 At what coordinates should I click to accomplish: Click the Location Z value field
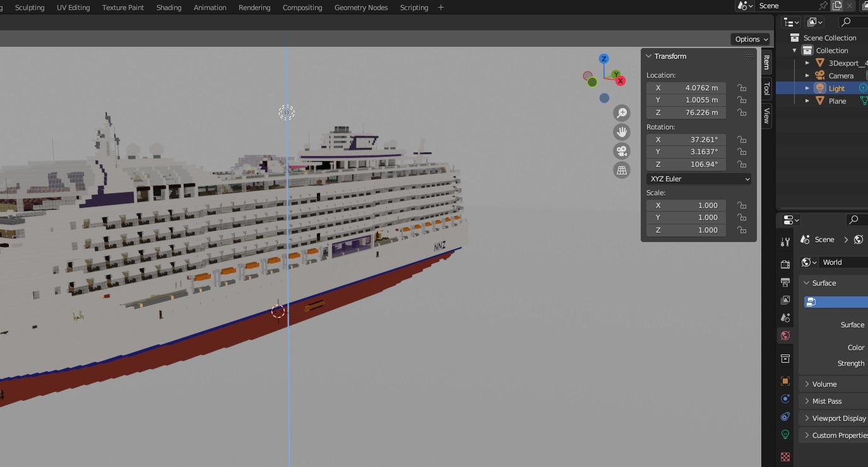[686, 112]
